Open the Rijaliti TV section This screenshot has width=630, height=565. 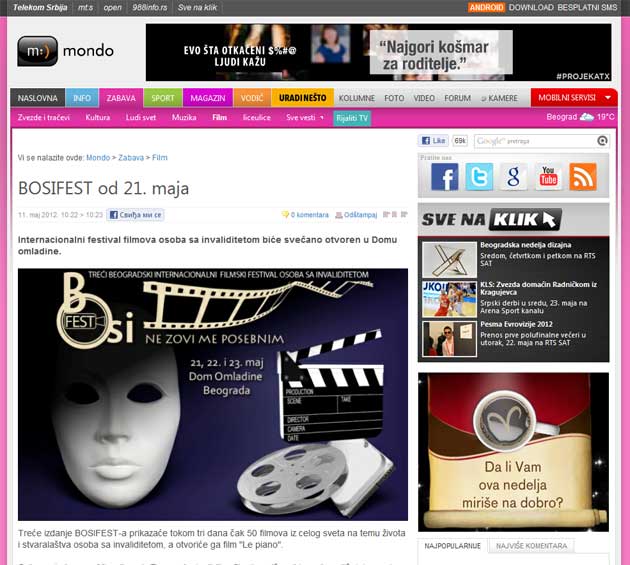352,118
